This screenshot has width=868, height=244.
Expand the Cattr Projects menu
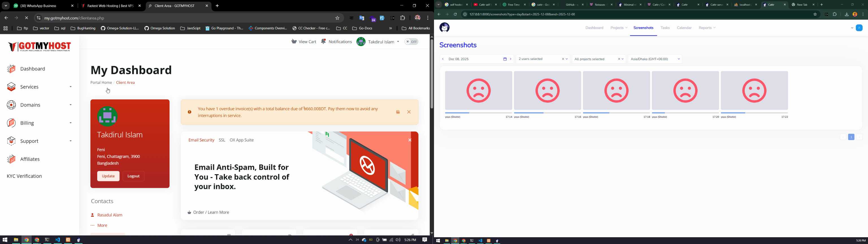click(x=619, y=28)
